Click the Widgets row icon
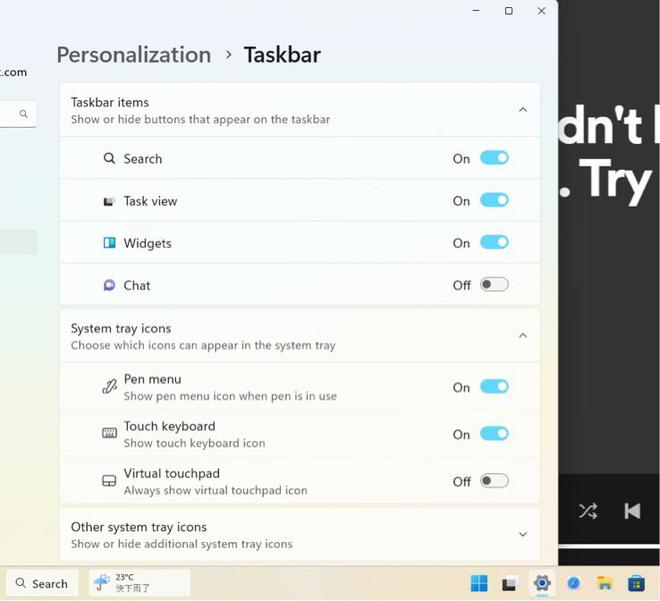Viewport: 660px width, 601px height. (109, 243)
